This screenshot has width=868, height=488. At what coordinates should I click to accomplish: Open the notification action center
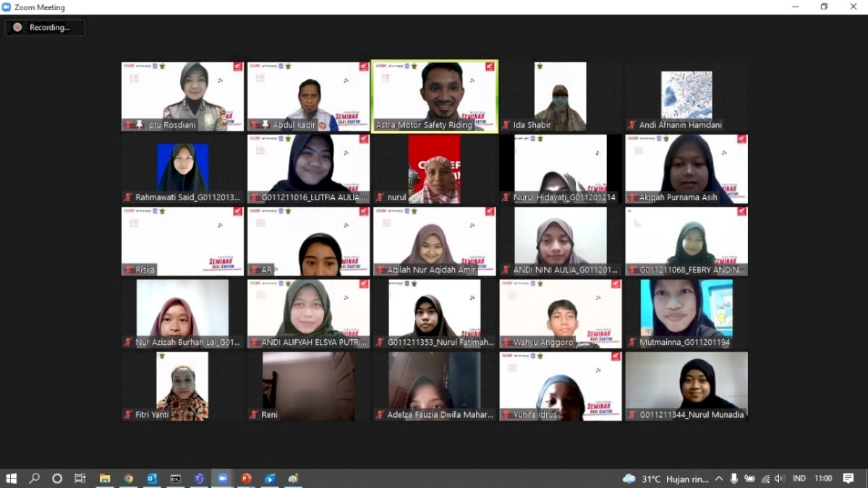pyautogui.click(x=848, y=479)
